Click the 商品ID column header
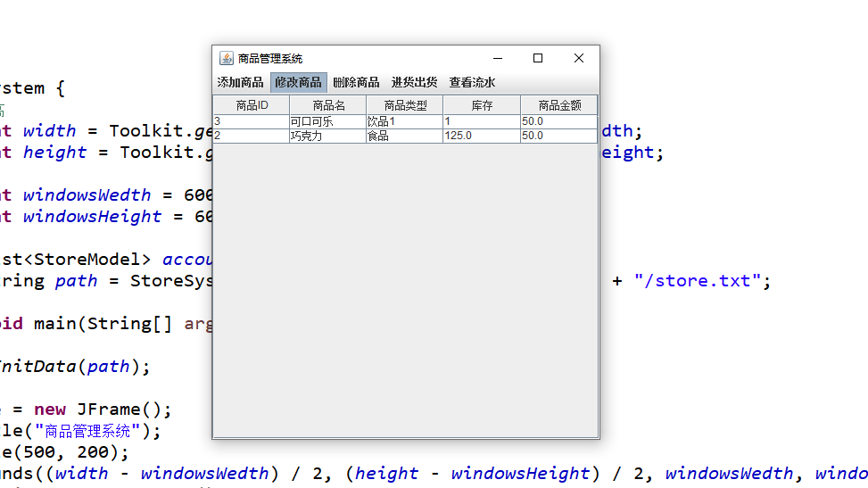The height and width of the screenshot is (488, 868). tap(252, 105)
